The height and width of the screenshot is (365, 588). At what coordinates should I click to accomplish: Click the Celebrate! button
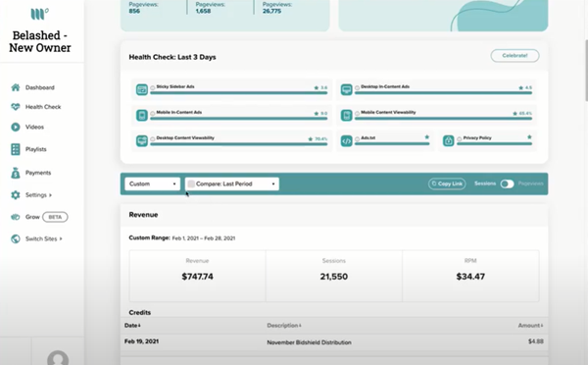coord(514,56)
